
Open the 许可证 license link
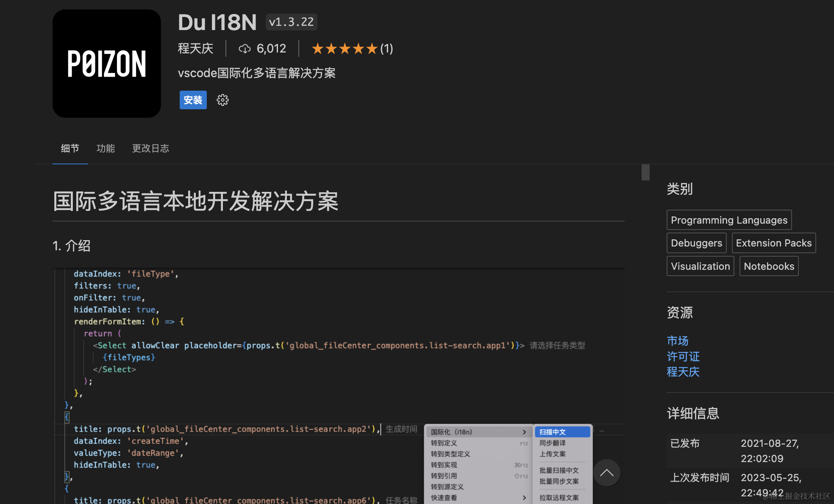(x=683, y=356)
